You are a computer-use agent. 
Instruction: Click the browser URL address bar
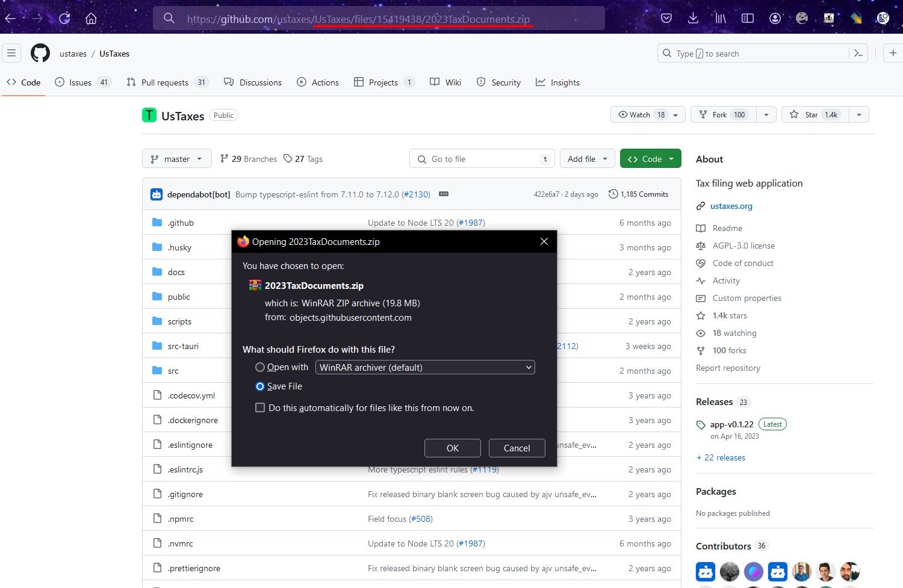pyautogui.click(x=379, y=19)
